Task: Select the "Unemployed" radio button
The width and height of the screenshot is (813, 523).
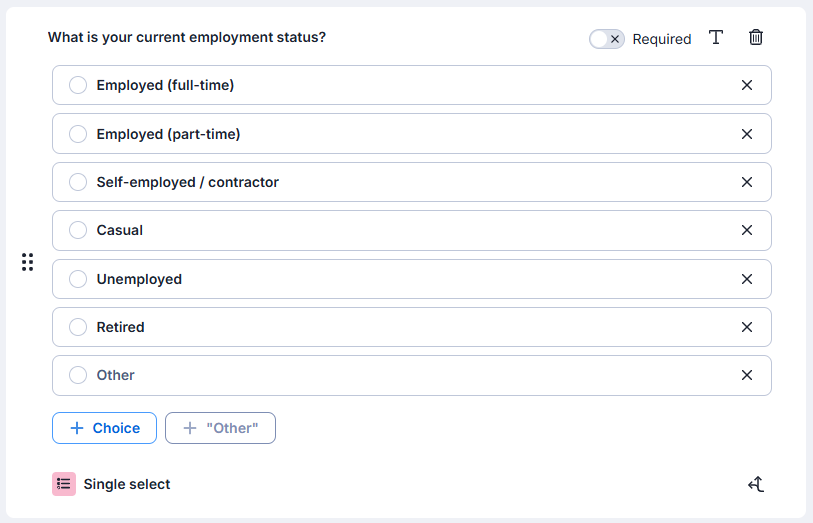Action: click(78, 279)
